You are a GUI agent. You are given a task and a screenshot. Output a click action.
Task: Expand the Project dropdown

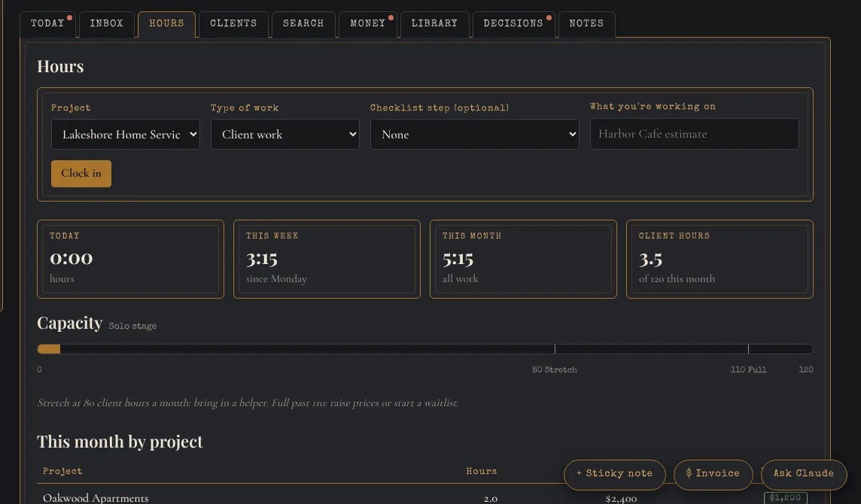(x=125, y=135)
